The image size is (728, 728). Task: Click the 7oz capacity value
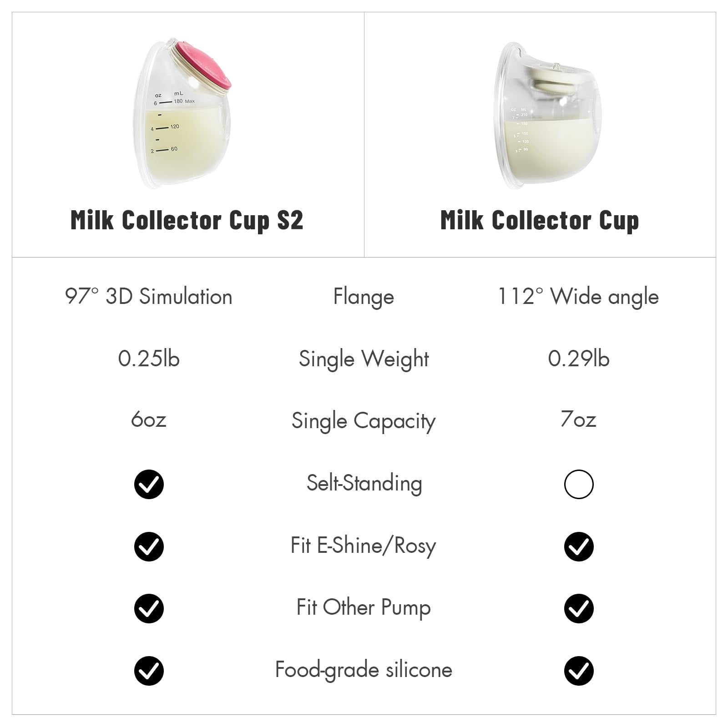tap(578, 420)
